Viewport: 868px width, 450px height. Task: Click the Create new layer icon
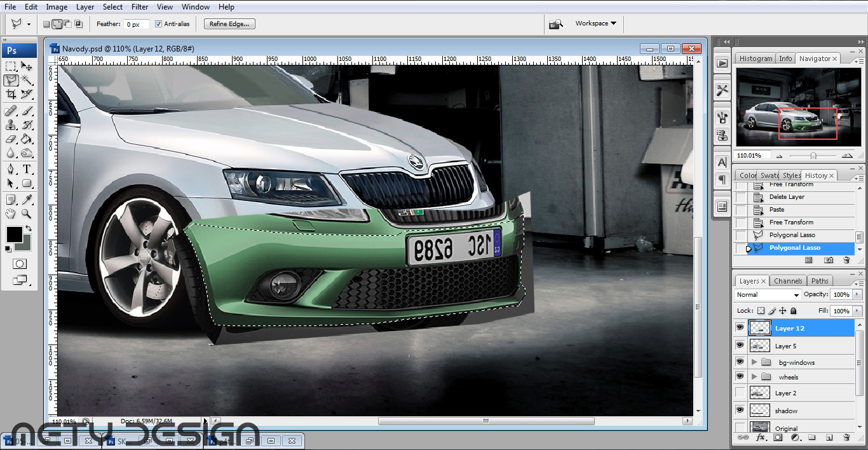point(829,438)
